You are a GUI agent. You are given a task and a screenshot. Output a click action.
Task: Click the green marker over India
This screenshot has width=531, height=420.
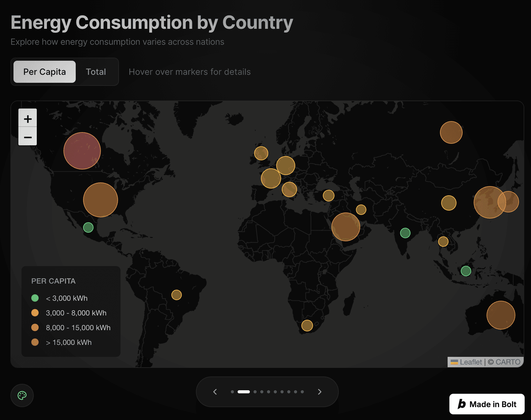point(405,233)
